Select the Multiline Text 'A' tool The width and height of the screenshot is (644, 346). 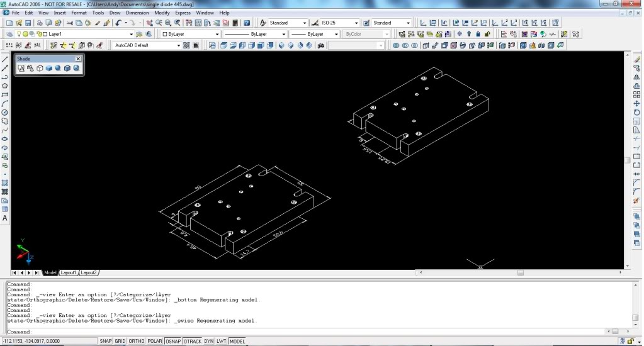point(5,218)
